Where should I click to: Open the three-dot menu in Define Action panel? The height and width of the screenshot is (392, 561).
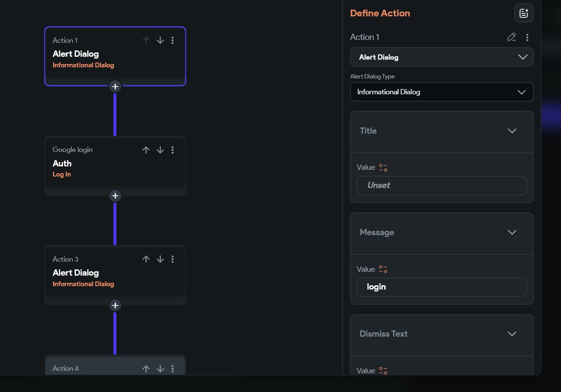click(x=527, y=37)
